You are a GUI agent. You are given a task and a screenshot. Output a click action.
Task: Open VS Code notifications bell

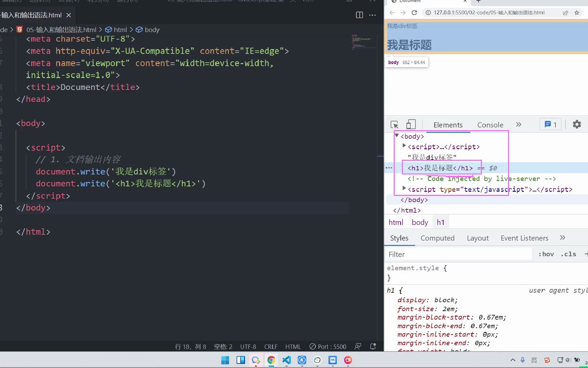pyautogui.click(x=373, y=347)
